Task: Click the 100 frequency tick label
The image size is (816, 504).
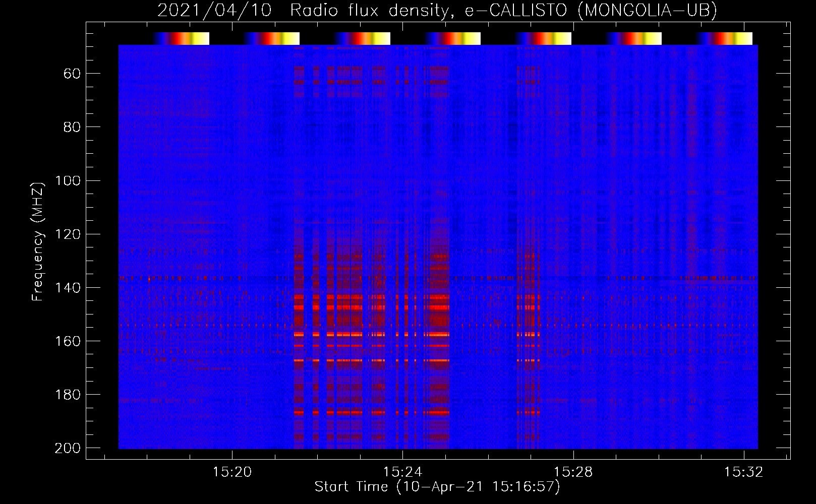Action: [x=68, y=181]
